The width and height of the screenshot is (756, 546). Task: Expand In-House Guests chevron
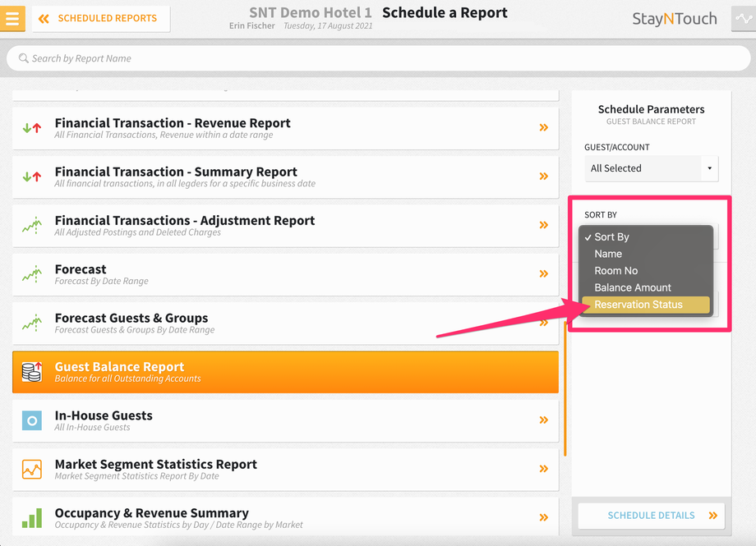coord(544,420)
